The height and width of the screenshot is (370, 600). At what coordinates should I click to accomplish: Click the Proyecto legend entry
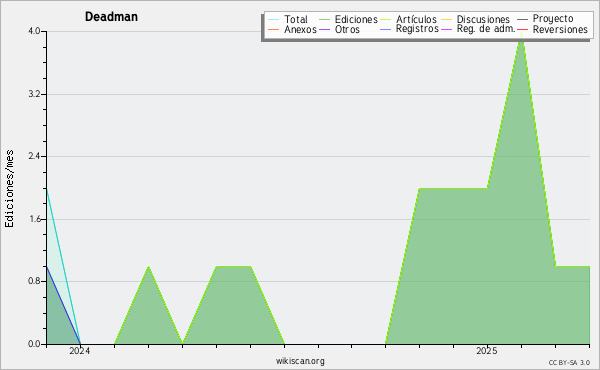point(545,18)
